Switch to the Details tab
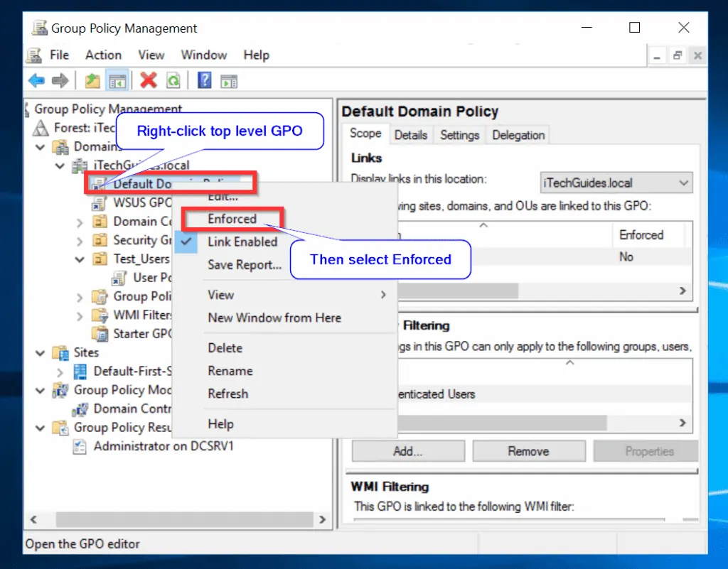The height and width of the screenshot is (569, 728). [x=411, y=135]
